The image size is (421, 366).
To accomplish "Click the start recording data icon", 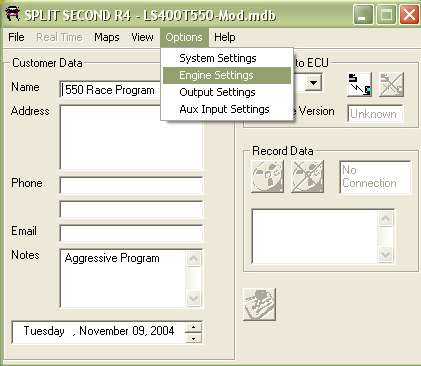I will pos(267,176).
